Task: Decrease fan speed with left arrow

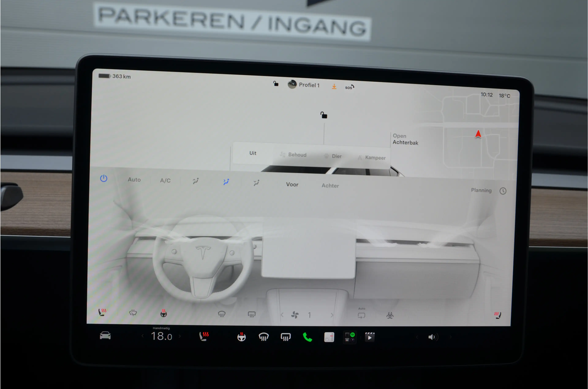Action: click(x=282, y=315)
